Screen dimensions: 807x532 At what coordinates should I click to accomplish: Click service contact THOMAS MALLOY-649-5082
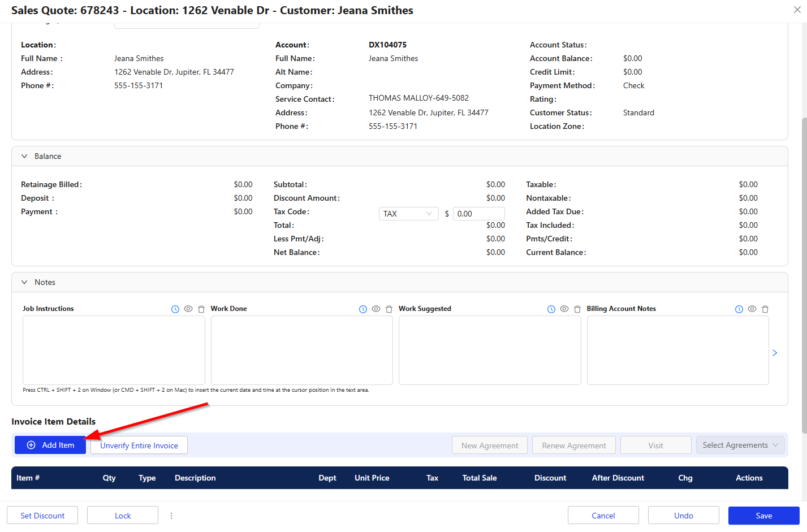tap(419, 98)
